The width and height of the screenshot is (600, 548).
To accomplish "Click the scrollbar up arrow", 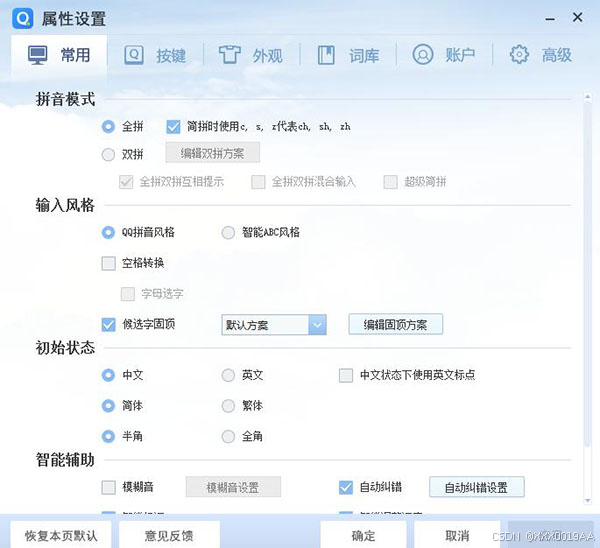I will 588,97.
